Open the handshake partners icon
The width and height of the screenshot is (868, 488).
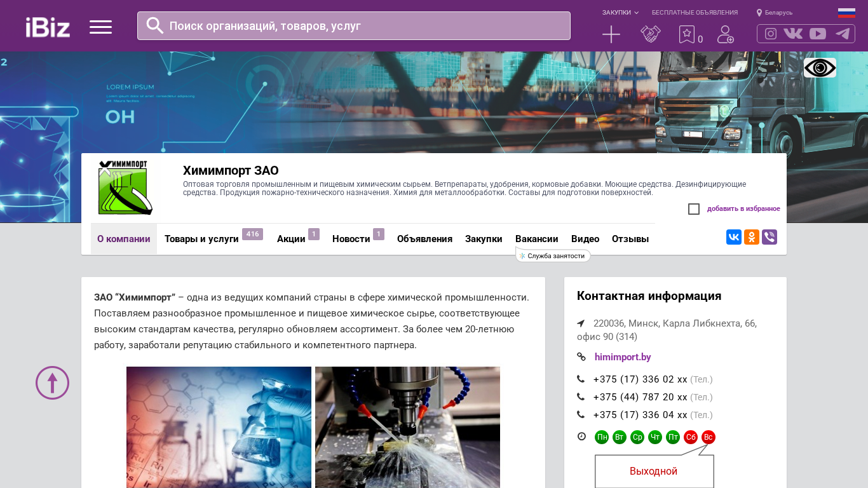[651, 34]
